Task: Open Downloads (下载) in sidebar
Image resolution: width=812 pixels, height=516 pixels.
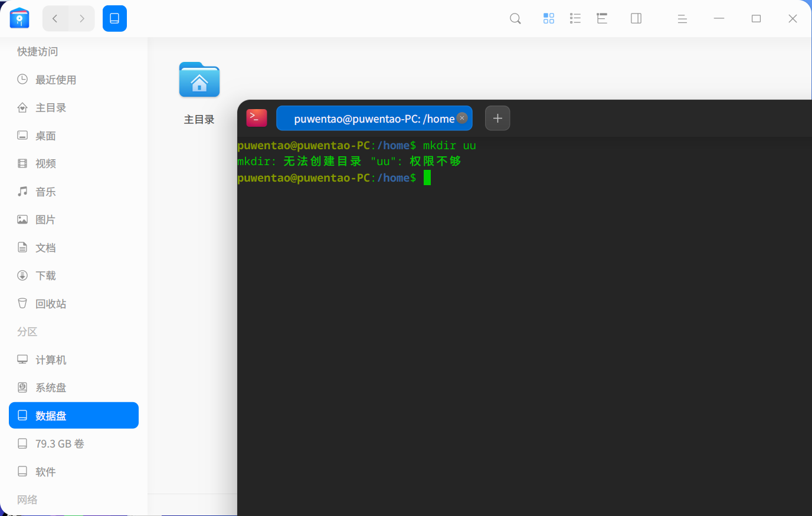Action: (74, 276)
